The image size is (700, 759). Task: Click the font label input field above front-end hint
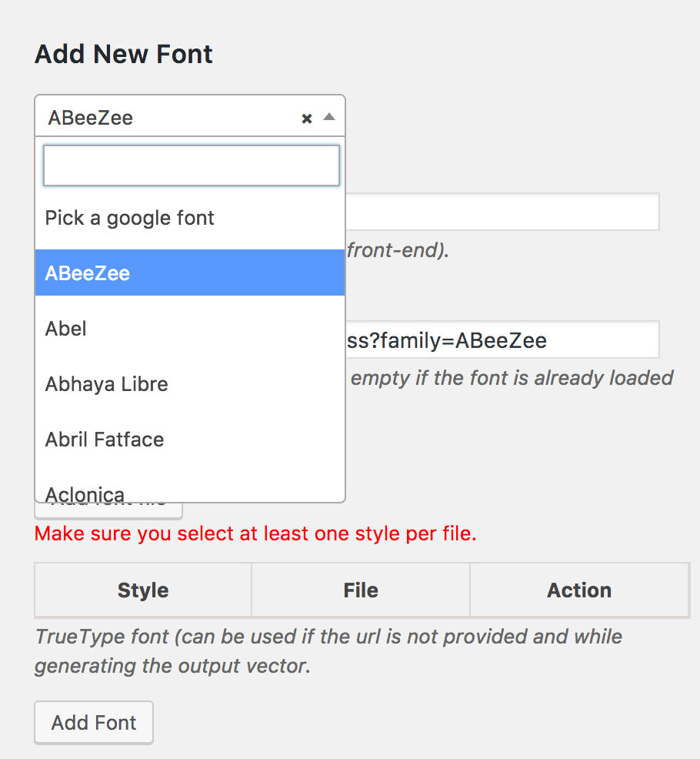pos(502,212)
